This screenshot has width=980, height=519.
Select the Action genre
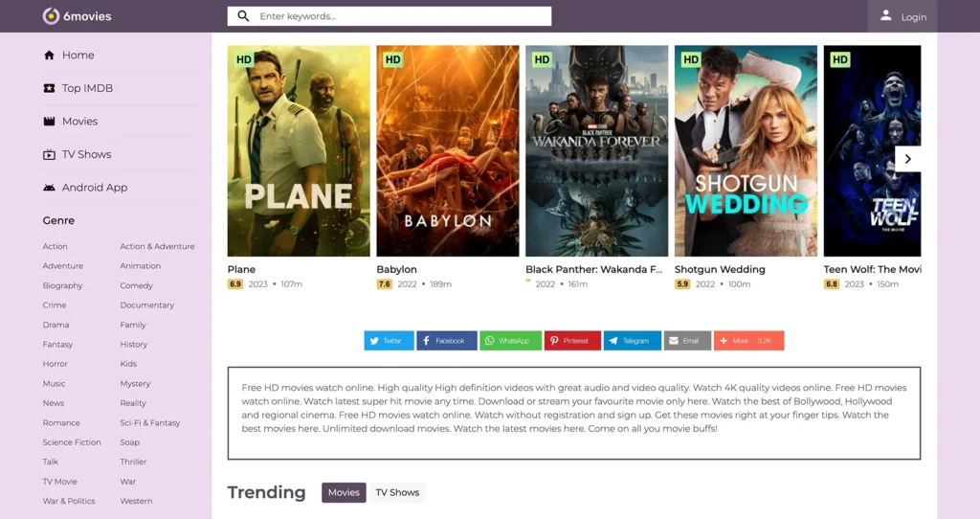pos(55,246)
